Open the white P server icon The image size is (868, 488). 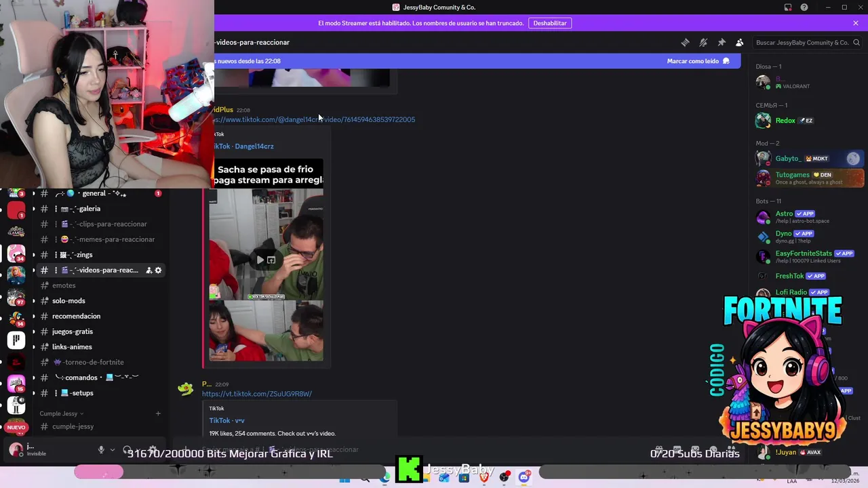point(16,340)
